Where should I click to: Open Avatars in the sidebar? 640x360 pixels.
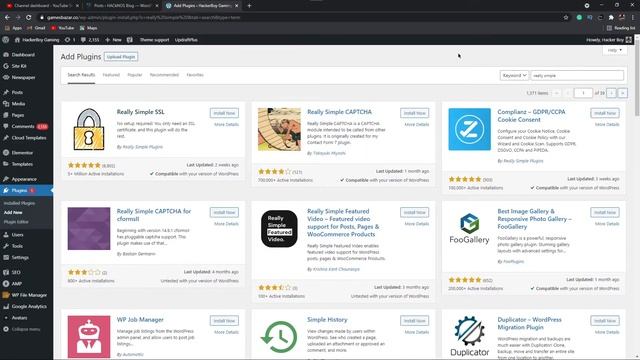coord(19,318)
